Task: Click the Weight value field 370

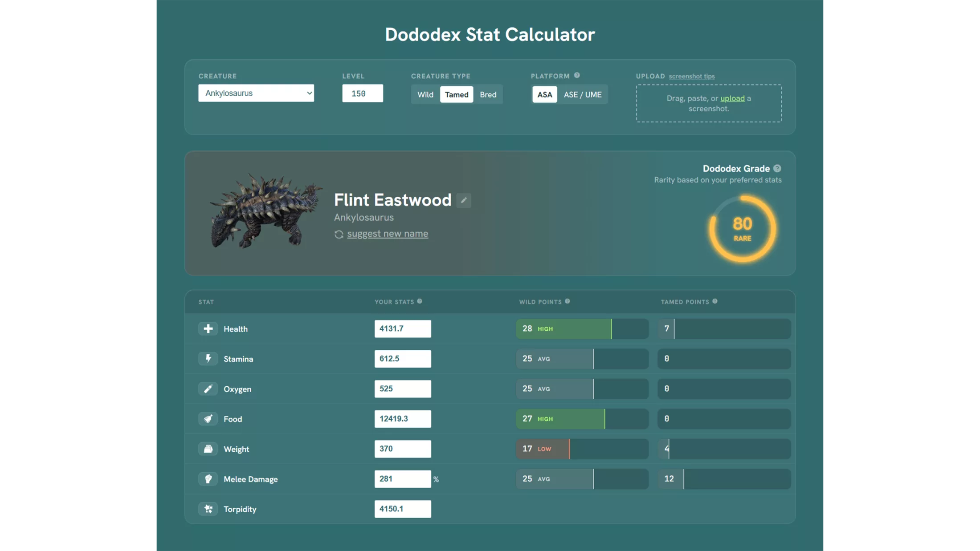Action: point(403,449)
